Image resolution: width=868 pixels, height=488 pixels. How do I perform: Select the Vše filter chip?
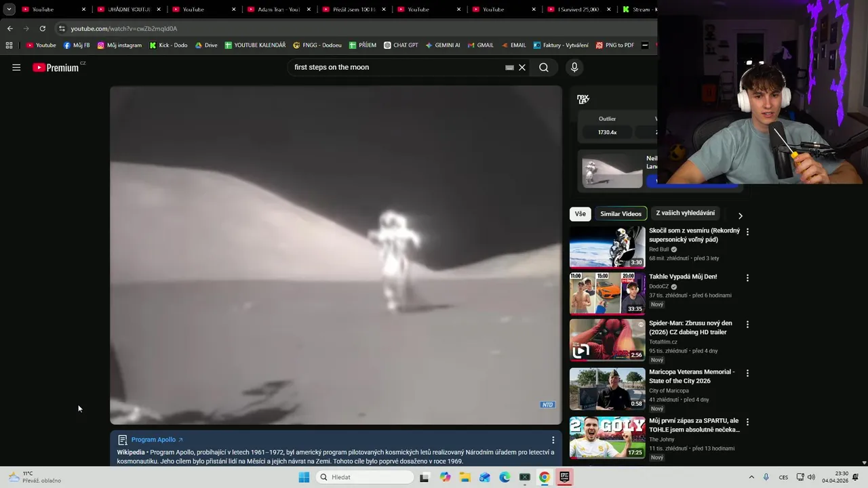point(580,213)
